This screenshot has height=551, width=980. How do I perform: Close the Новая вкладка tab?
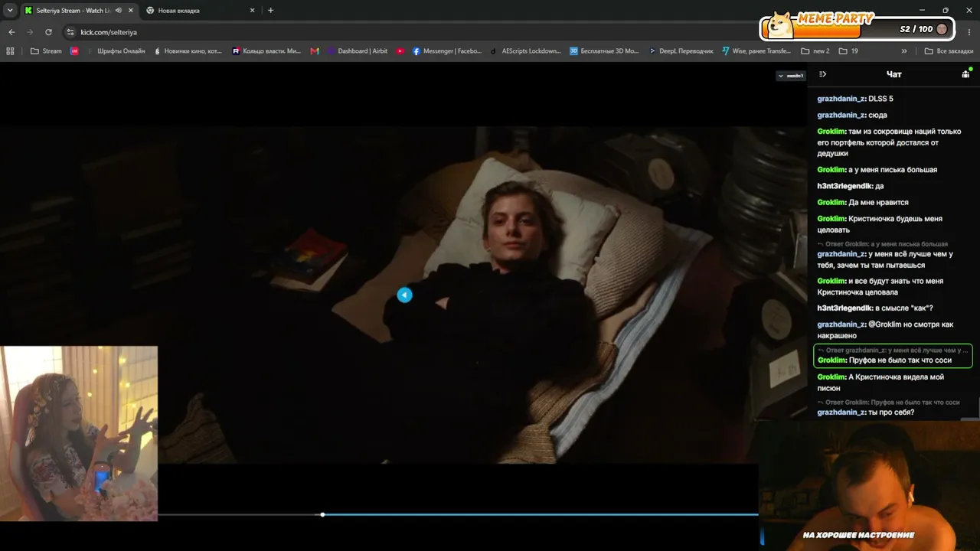pyautogui.click(x=251, y=11)
